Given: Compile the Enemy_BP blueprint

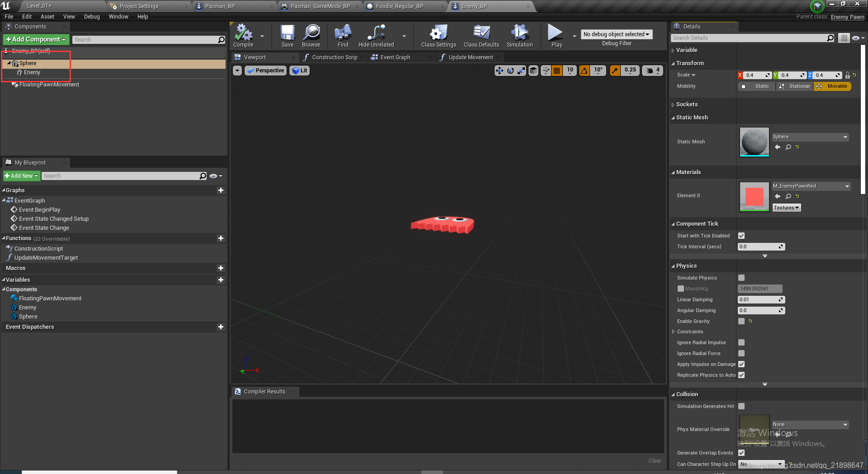Looking at the screenshot, I should click(x=243, y=36).
